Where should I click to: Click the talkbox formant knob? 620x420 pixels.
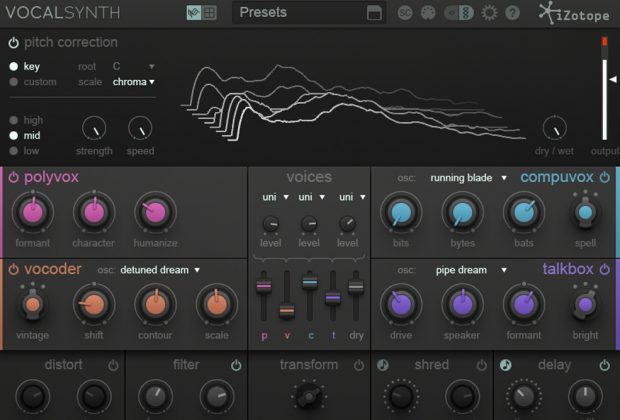click(524, 304)
